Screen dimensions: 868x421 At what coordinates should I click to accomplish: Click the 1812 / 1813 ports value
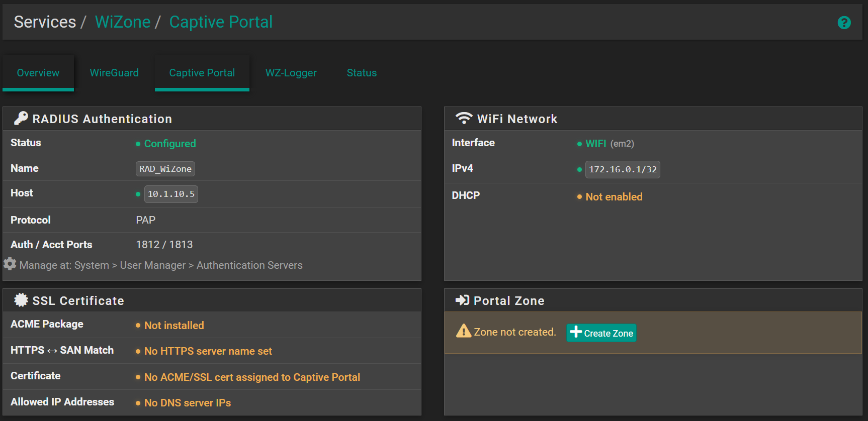[x=164, y=245]
